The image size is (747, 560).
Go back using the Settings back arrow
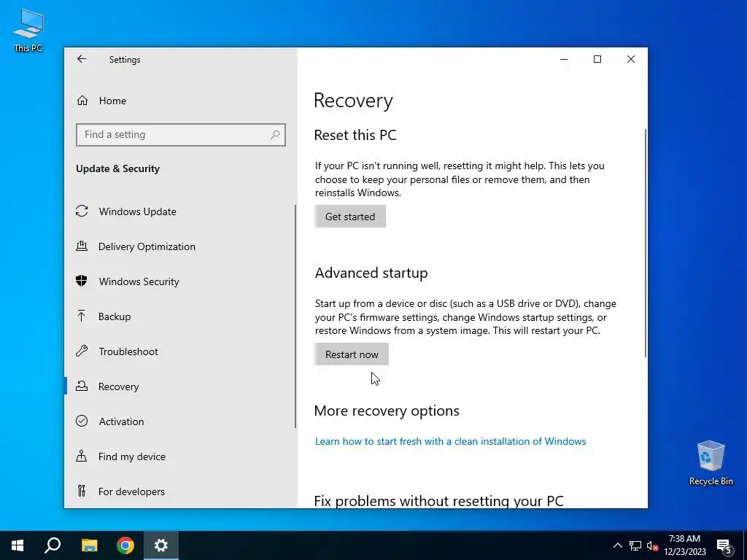82,59
